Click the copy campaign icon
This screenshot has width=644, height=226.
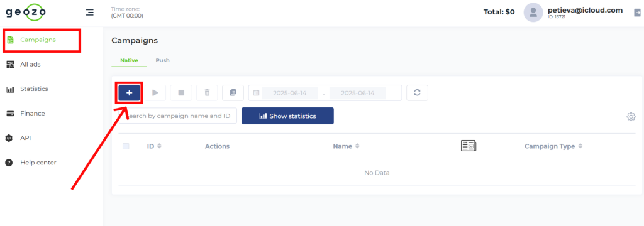pyautogui.click(x=233, y=93)
